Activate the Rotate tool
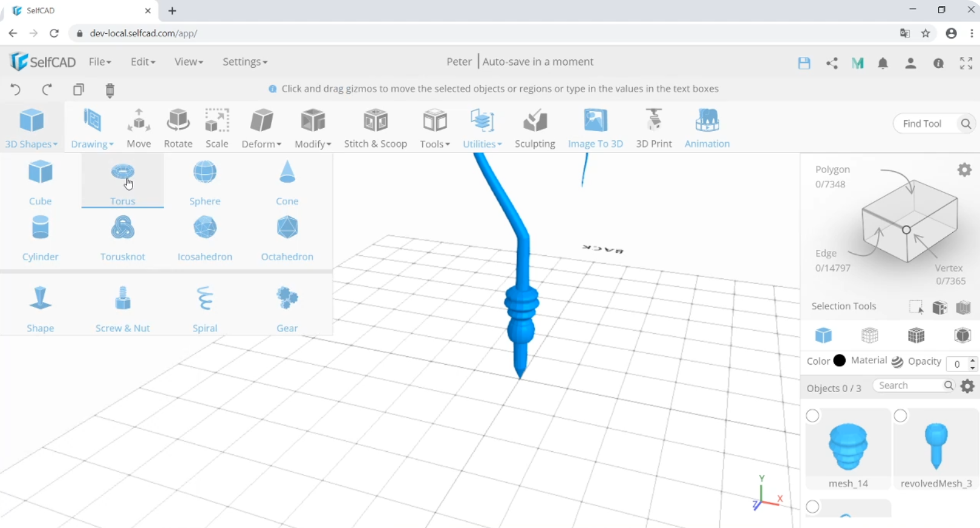The height and width of the screenshot is (528, 980). tap(178, 128)
